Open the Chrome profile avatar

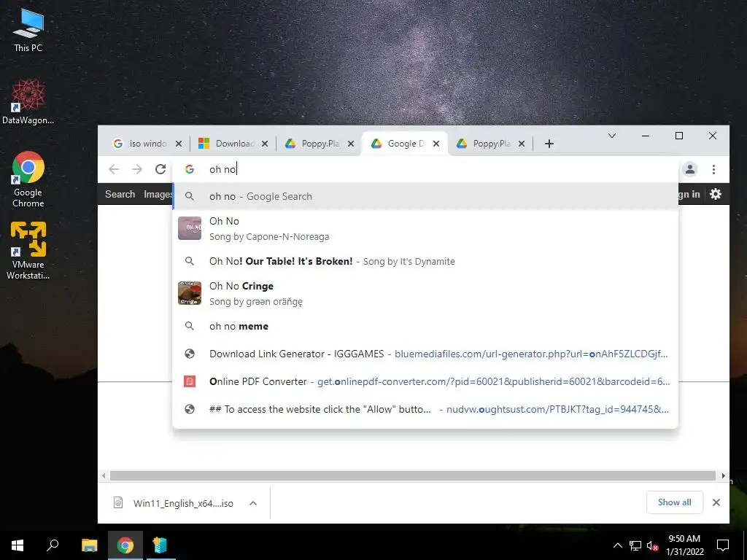[x=690, y=169]
